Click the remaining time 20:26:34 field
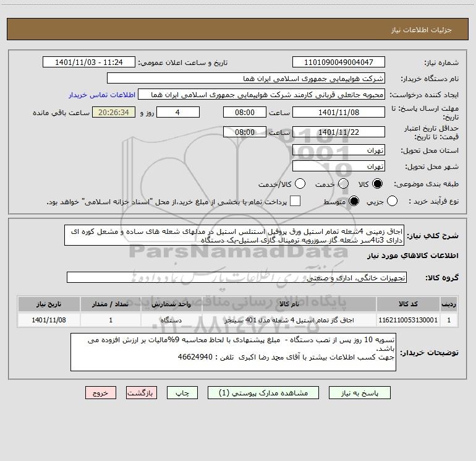The height and width of the screenshot is (461, 476). pos(114,112)
